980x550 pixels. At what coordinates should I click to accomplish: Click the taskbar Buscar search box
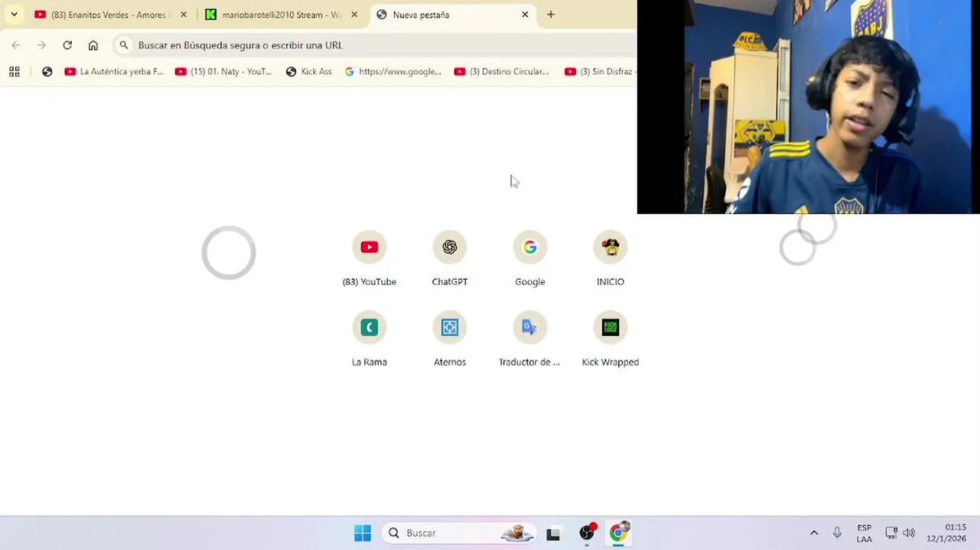tap(459, 532)
